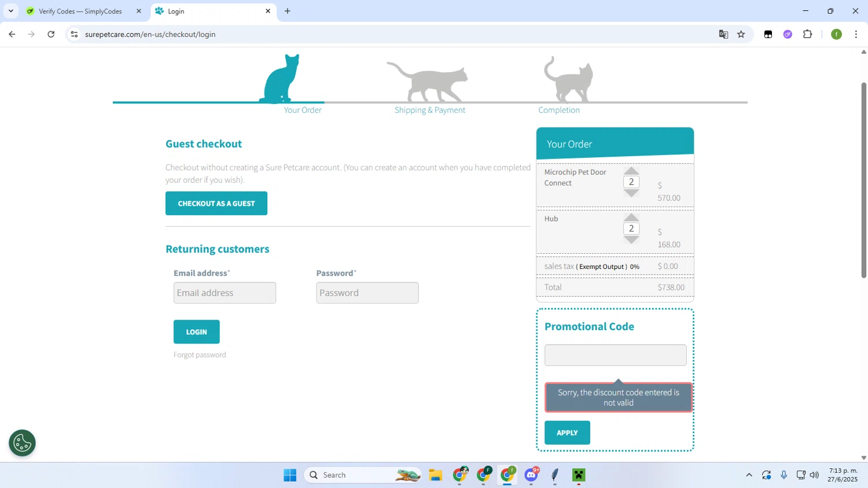Click the Total $738.00 amount
868x488 pixels.
[671, 287]
